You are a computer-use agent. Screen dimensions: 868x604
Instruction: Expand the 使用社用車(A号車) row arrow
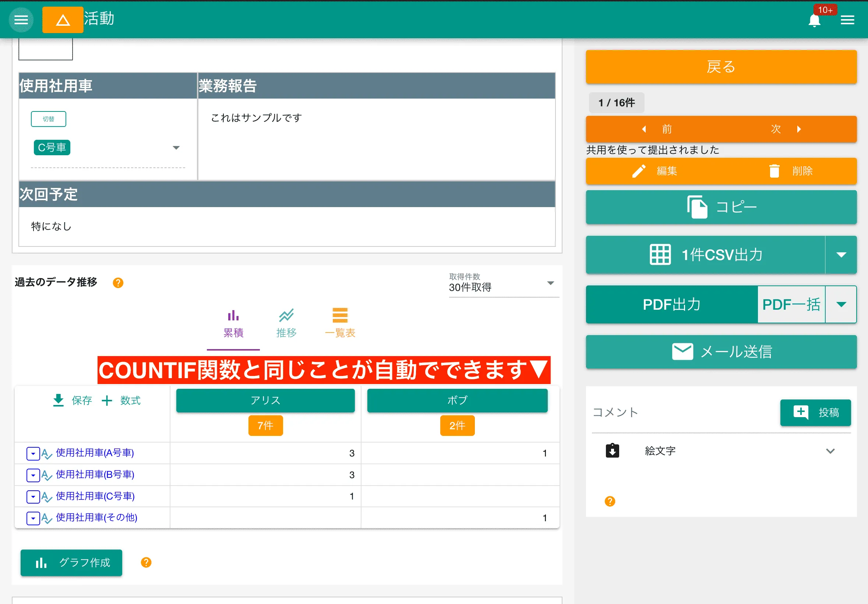[x=33, y=453]
